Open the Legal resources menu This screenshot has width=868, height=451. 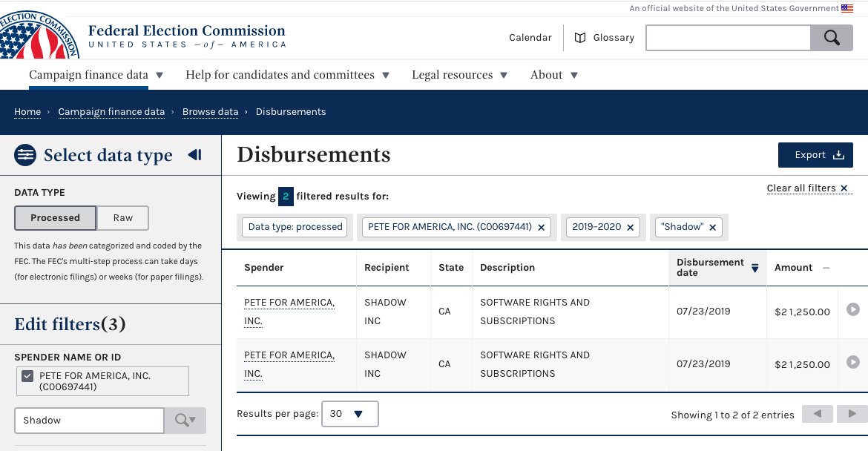[x=459, y=75]
